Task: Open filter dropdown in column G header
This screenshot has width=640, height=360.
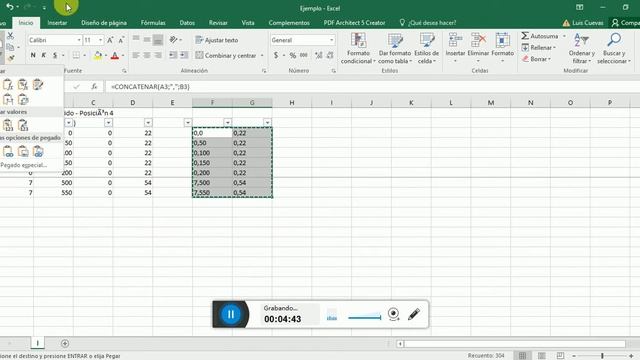Action: coord(267,122)
